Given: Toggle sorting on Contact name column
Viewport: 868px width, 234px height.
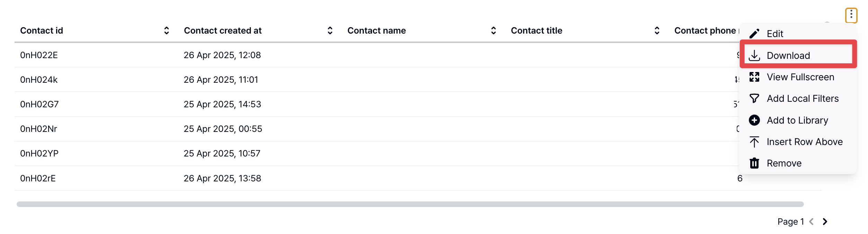Looking at the screenshot, I should (493, 30).
